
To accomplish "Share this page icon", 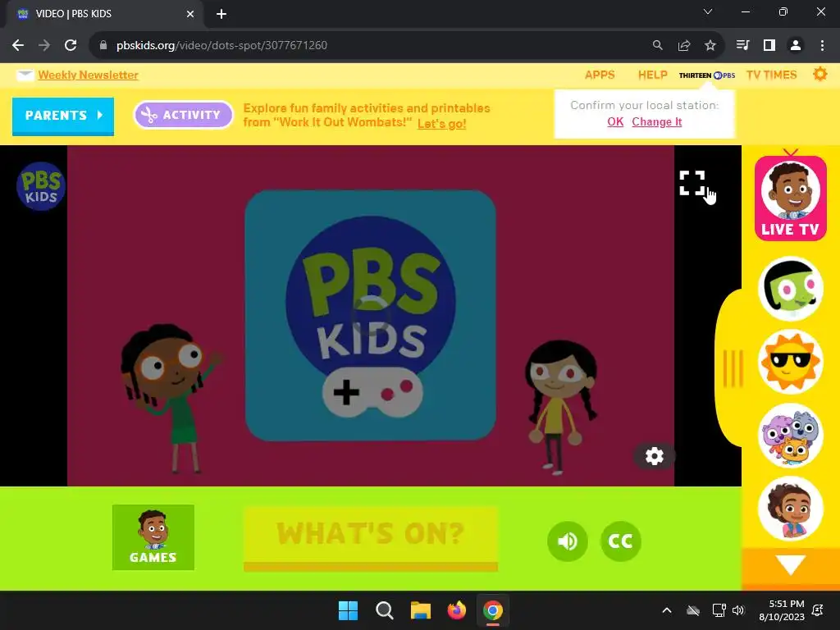I will (683, 45).
